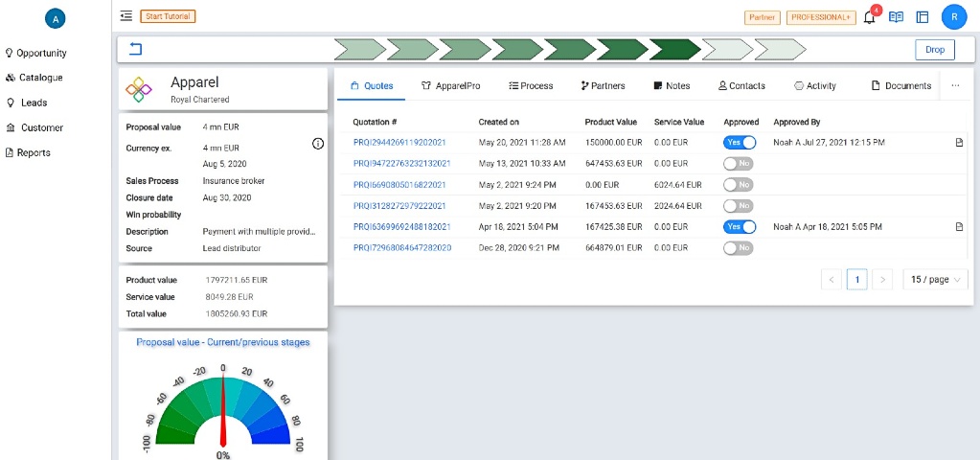Collapse the sidebar with hamburger menu icon
Viewport: 980px width, 460px height.
[126, 16]
